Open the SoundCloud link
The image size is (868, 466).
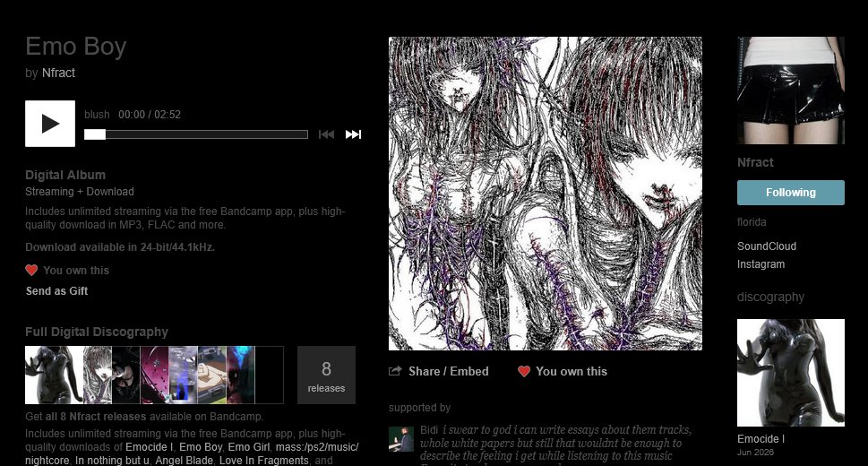point(767,246)
